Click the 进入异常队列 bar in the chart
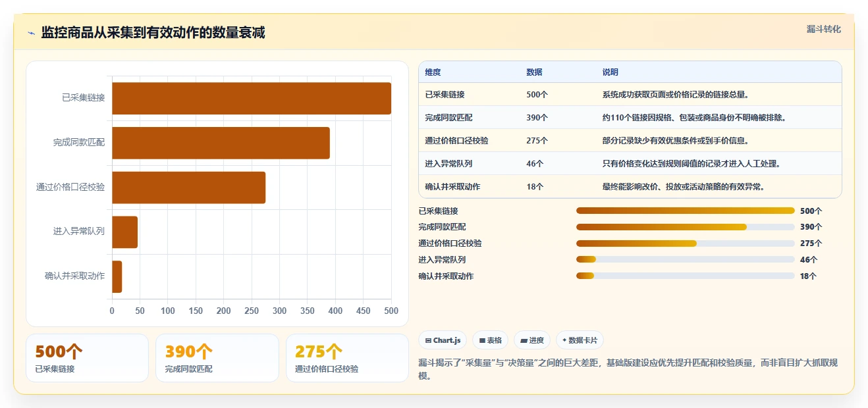This screenshot has width=868, height=408. (124, 232)
